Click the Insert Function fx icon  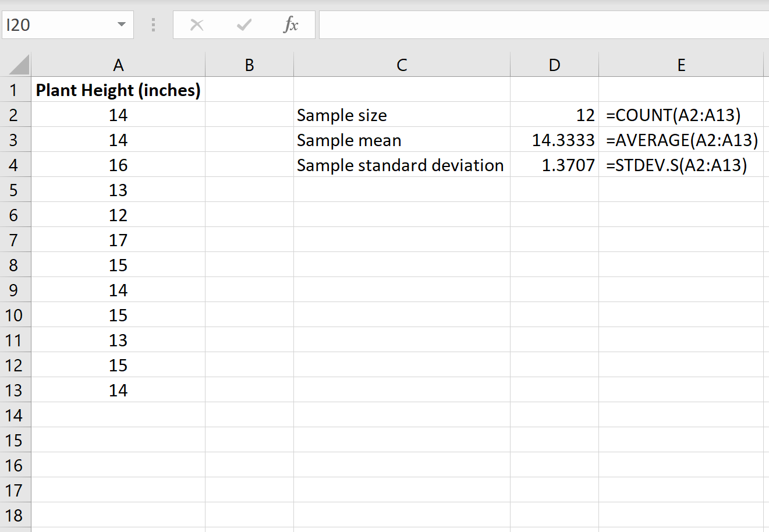pyautogui.click(x=290, y=25)
